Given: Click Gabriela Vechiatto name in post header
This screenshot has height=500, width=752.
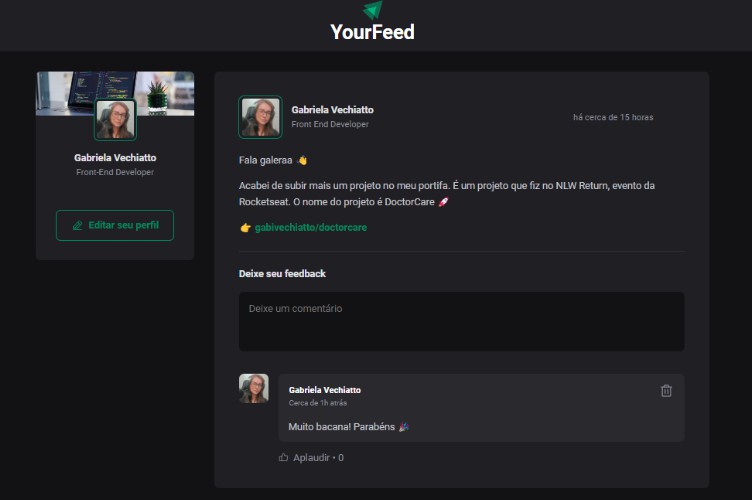Looking at the screenshot, I should 332,109.
